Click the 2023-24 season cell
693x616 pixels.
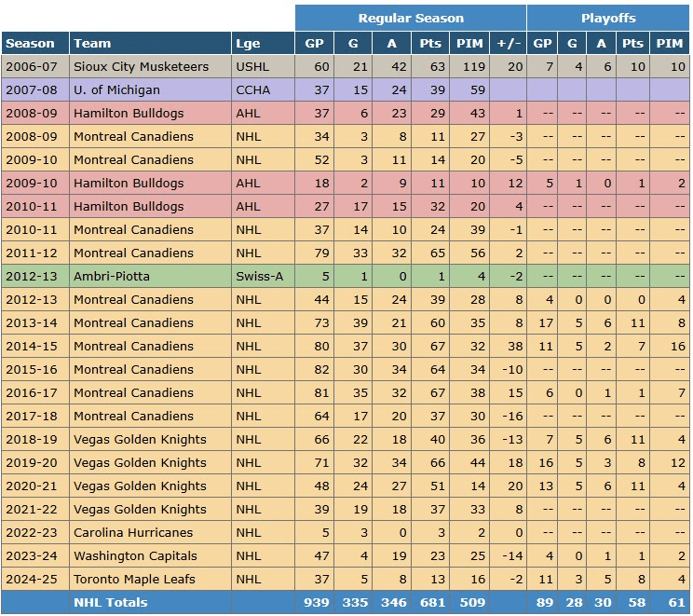tap(34, 555)
